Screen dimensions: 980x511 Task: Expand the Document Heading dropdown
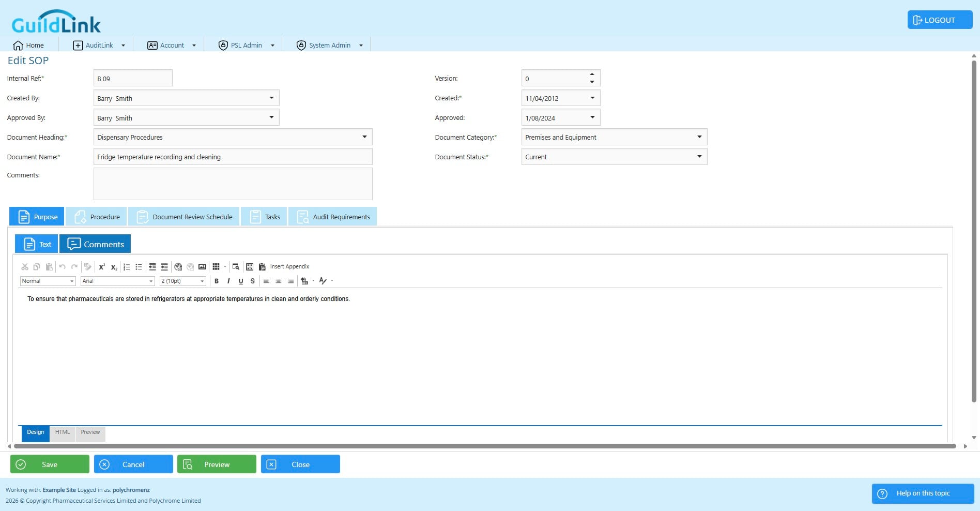click(364, 137)
